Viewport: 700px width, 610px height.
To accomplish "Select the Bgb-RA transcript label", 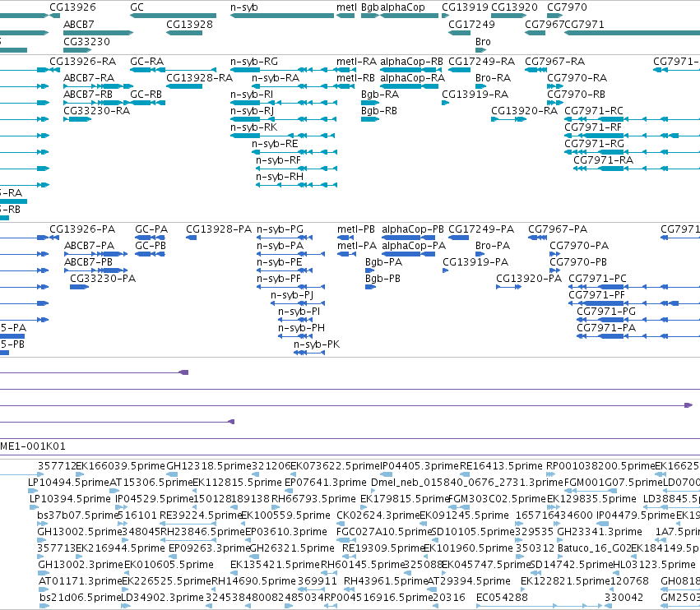I will (x=380, y=95).
